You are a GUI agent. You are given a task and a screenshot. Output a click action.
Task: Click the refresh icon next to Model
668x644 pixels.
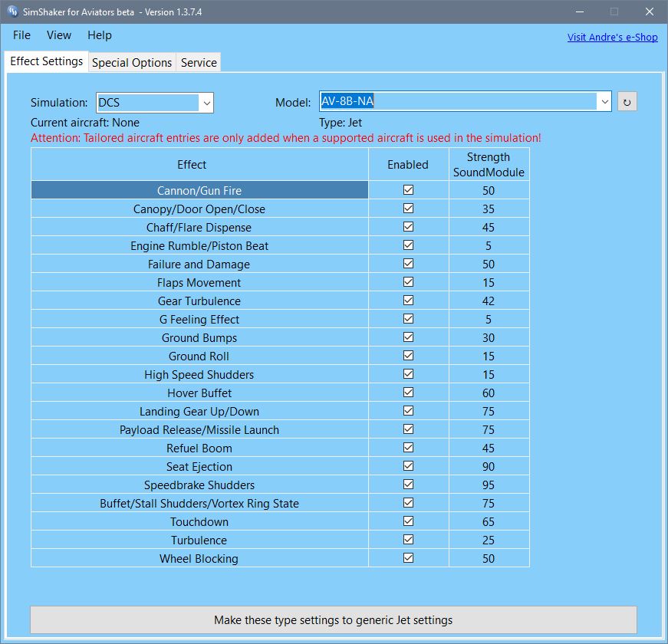pos(627,102)
